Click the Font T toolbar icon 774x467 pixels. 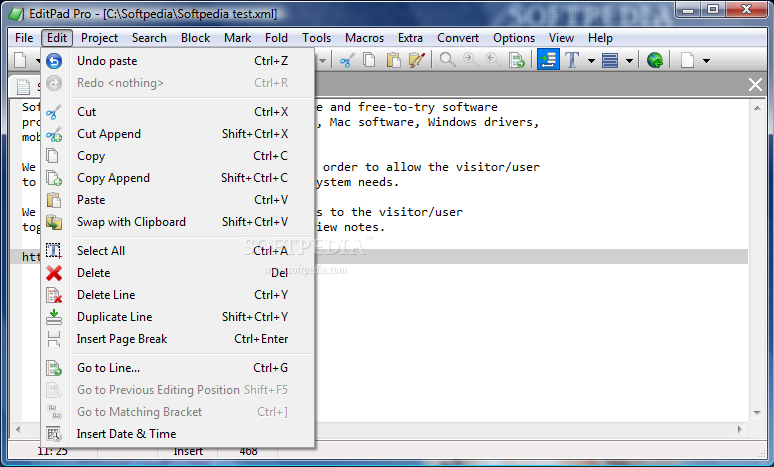click(x=572, y=60)
